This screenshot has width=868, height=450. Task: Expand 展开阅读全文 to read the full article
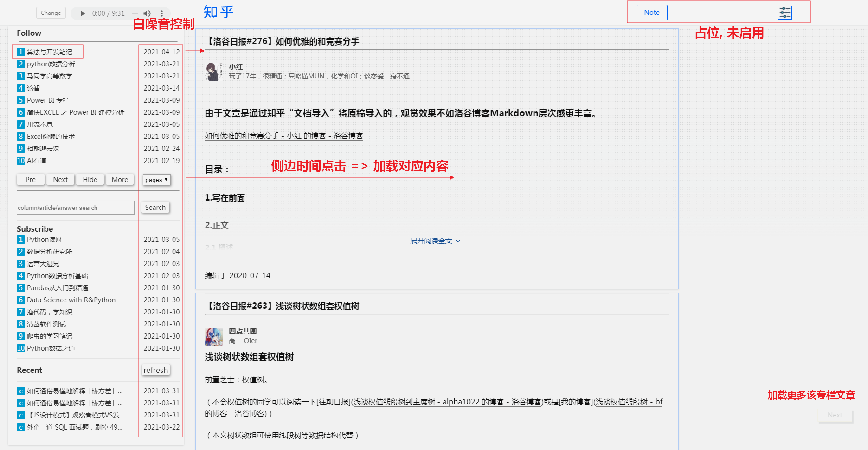[435, 241]
